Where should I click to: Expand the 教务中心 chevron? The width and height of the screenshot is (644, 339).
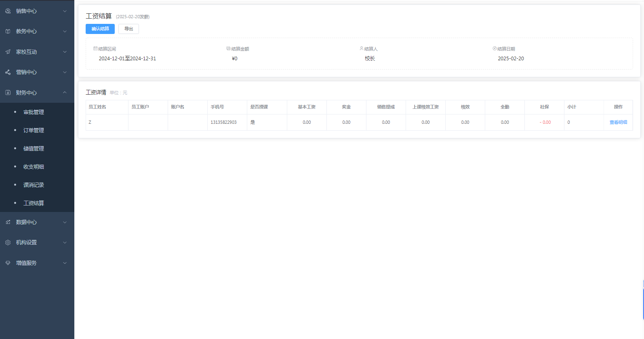[x=65, y=32]
